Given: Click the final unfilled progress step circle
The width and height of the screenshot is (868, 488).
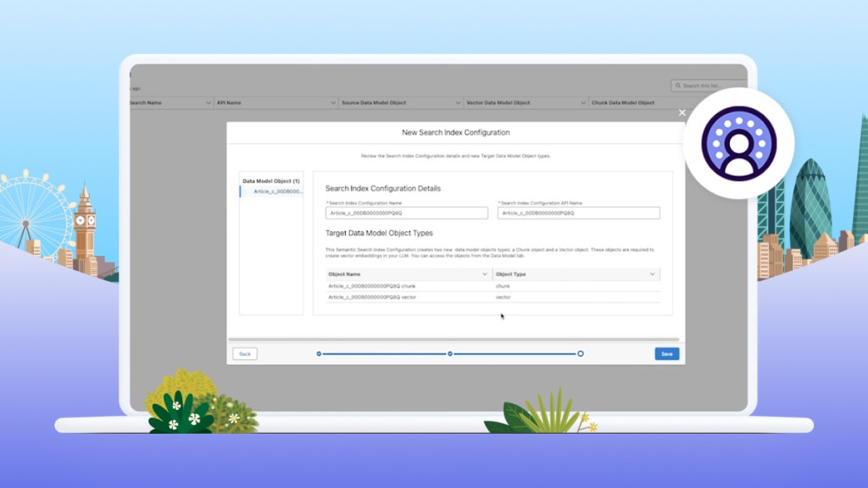Looking at the screenshot, I should coord(581,353).
